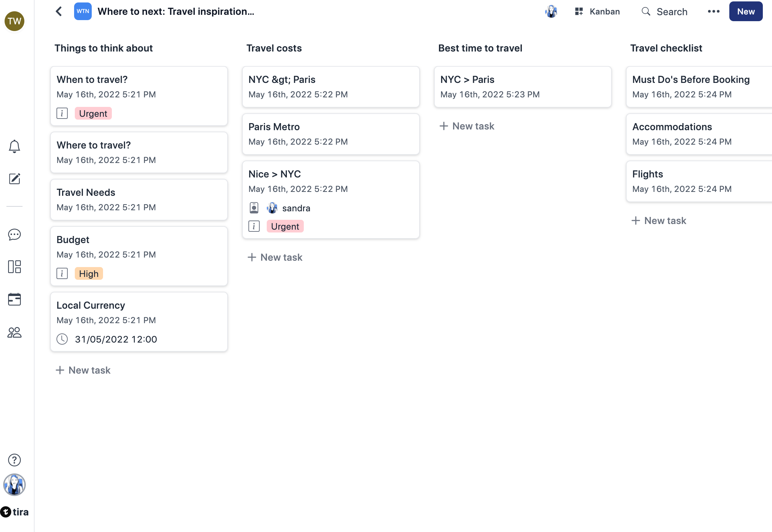The image size is (772, 532).
Task: Open the Paris Metro task card
Action: (331, 134)
